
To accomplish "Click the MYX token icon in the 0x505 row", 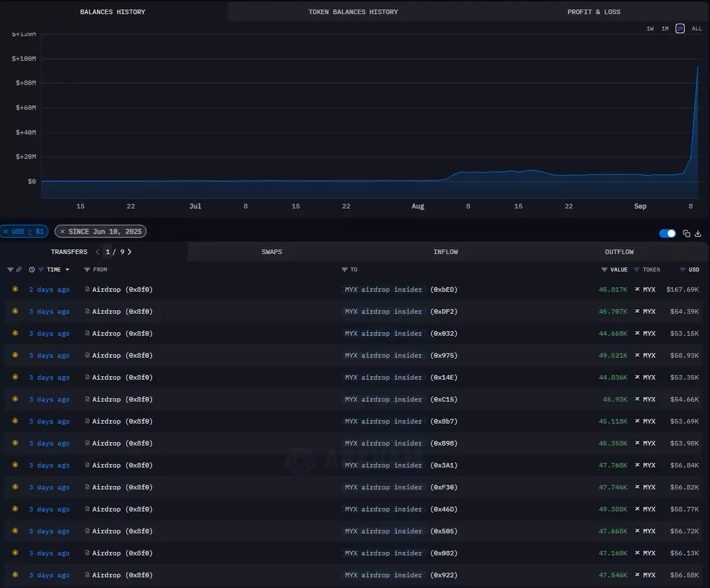I will pos(637,531).
